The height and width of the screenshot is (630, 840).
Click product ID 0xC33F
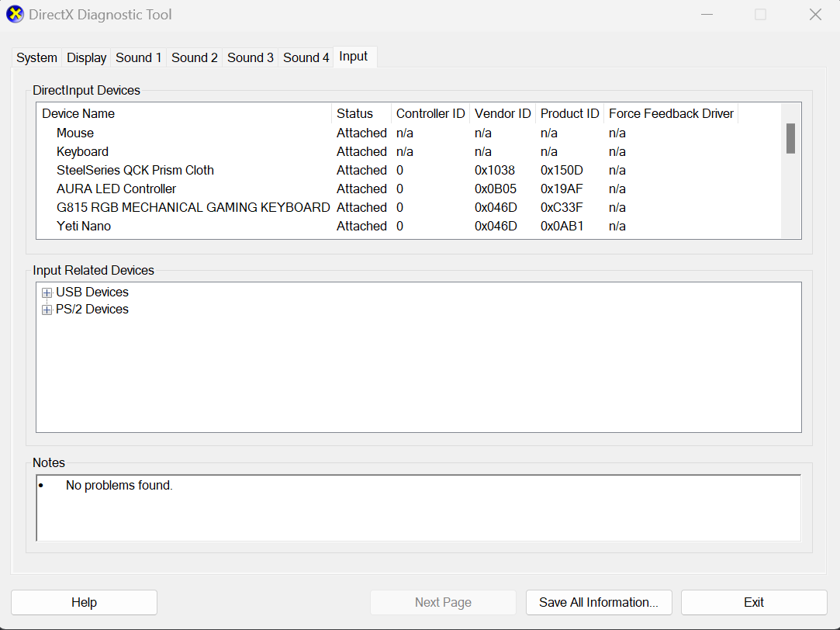tap(562, 207)
